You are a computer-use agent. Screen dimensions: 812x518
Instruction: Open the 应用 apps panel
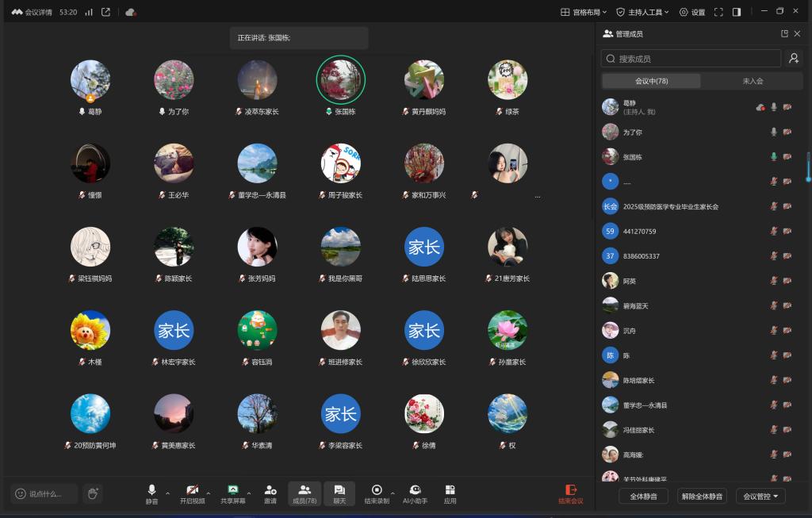coord(450,493)
